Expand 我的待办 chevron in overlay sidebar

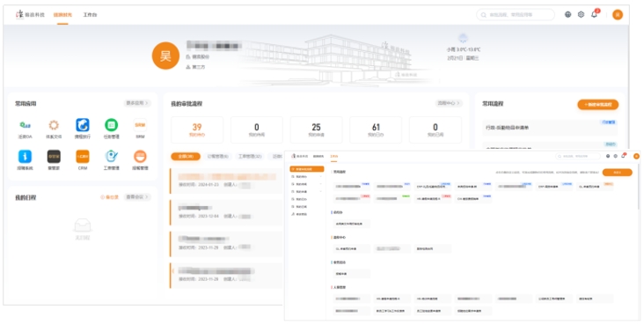point(321,176)
